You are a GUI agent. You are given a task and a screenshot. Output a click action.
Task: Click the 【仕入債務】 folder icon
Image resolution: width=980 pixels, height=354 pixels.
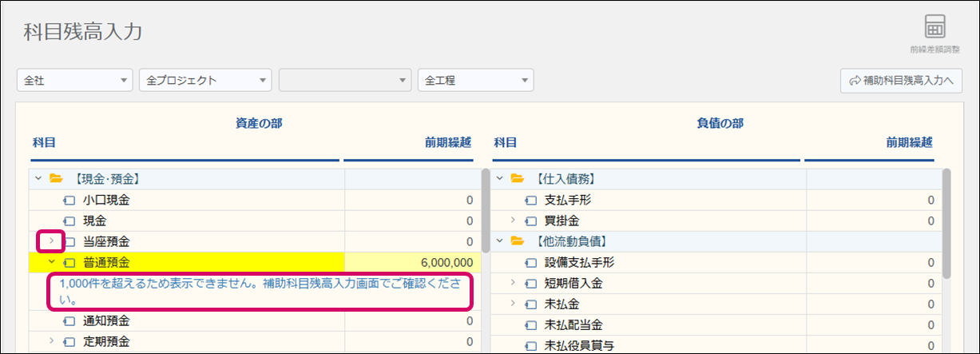pos(518,178)
